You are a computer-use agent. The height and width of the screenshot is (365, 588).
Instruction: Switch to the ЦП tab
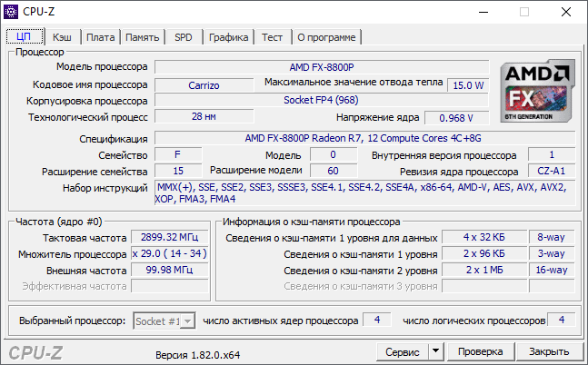click(x=24, y=36)
